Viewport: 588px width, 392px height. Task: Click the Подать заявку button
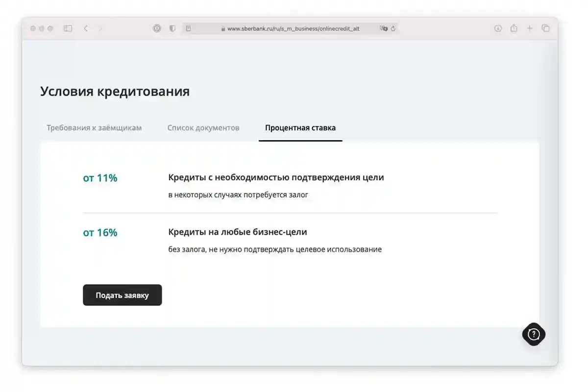[122, 295]
